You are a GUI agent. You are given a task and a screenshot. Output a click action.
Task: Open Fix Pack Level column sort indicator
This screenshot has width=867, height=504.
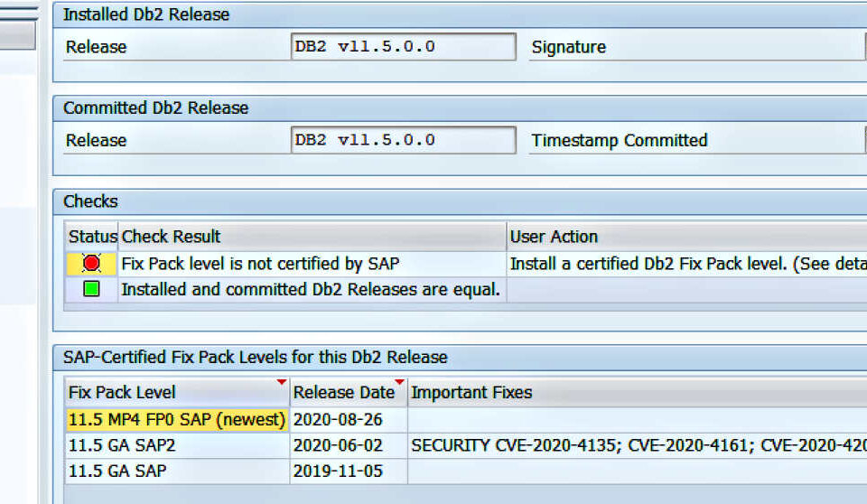click(282, 382)
